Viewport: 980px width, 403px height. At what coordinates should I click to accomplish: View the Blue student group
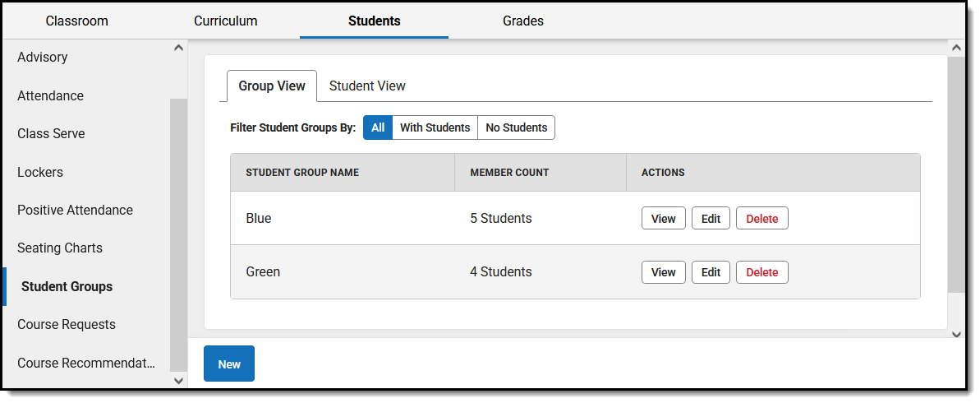click(x=663, y=219)
